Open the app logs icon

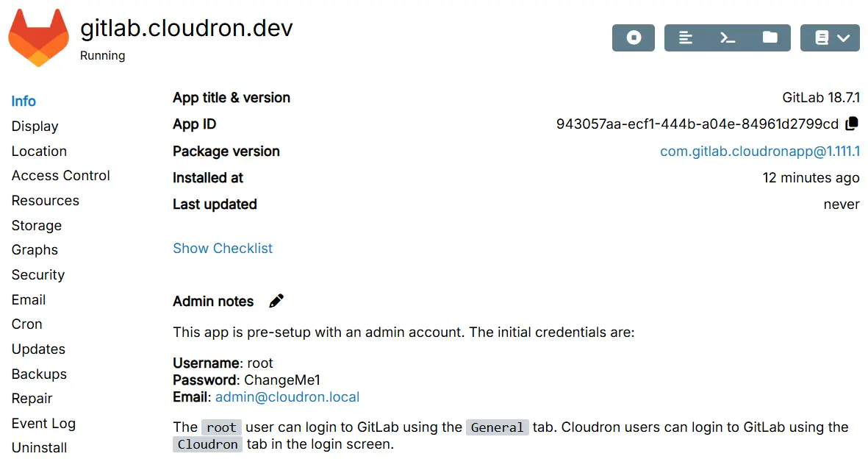[686, 38]
